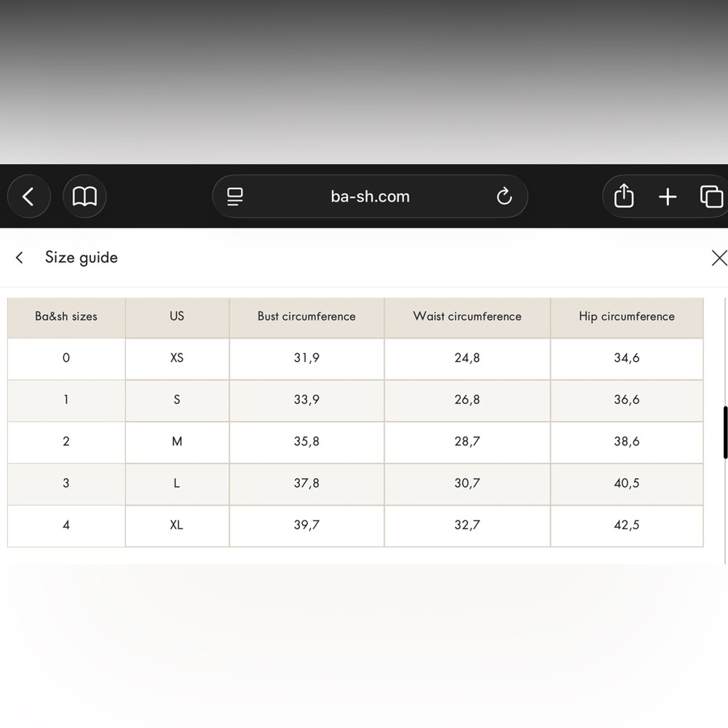Open the page reader menu icon
Screen dimensions: 728x728
point(234,197)
